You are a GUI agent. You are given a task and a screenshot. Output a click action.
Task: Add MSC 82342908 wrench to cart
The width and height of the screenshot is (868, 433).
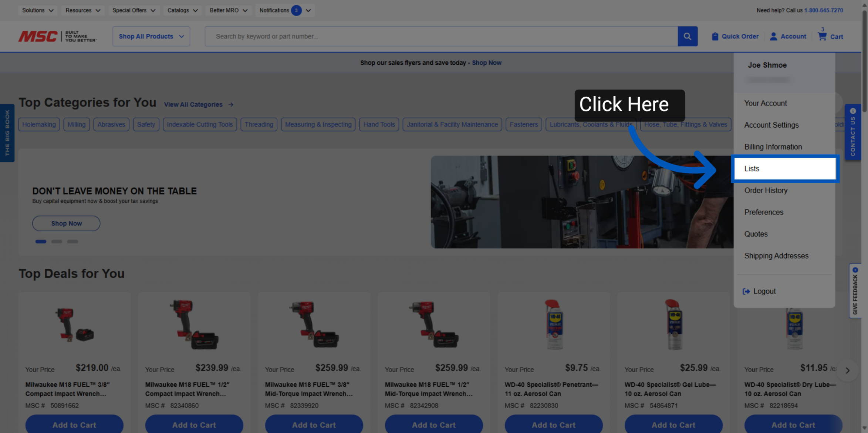click(x=434, y=425)
